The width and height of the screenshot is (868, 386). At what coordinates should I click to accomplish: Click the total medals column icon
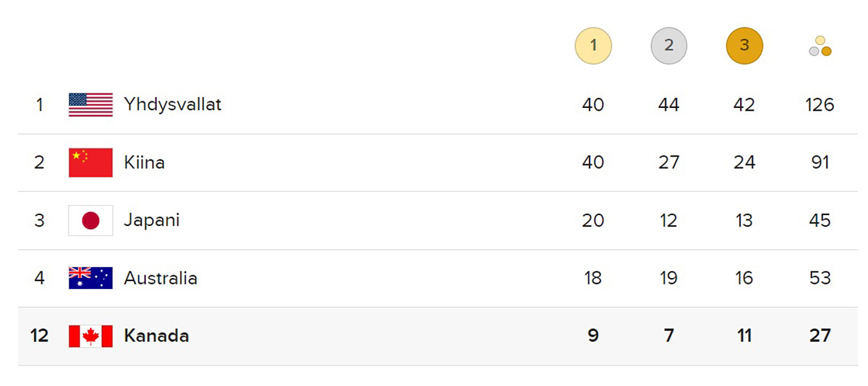pyautogui.click(x=820, y=46)
